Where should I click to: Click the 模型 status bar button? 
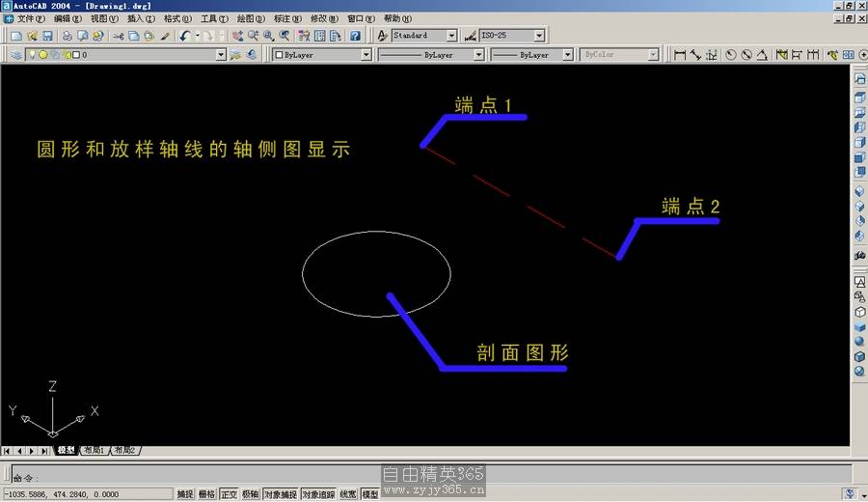coord(369,494)
